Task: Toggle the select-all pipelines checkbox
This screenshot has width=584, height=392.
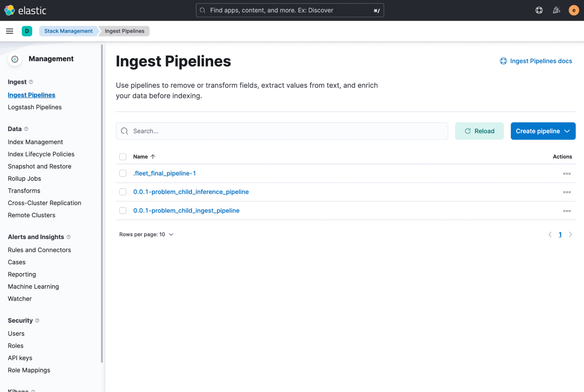Action: click(x=122, y=156)
